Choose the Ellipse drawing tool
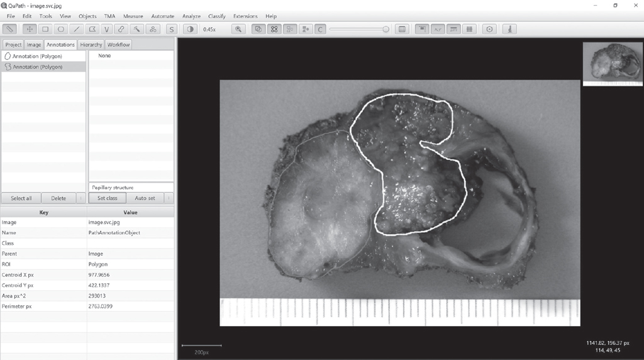Screen dimensions: 644x360 coord(61,29)
